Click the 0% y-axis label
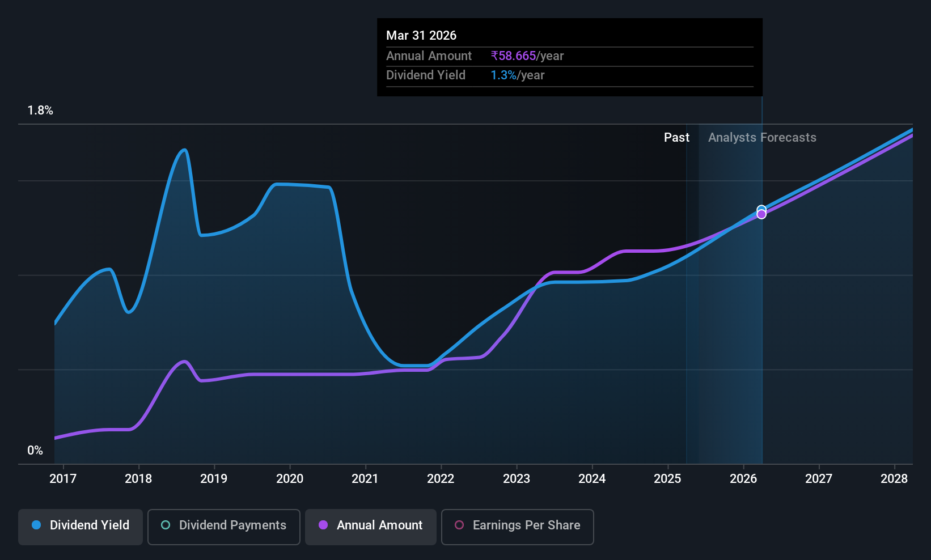 point(35,451)
